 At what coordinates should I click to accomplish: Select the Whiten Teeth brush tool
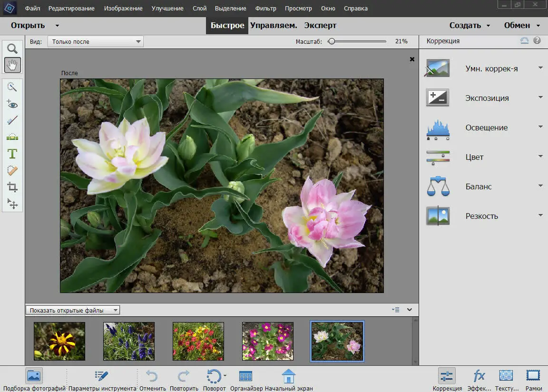coord(12,121)
